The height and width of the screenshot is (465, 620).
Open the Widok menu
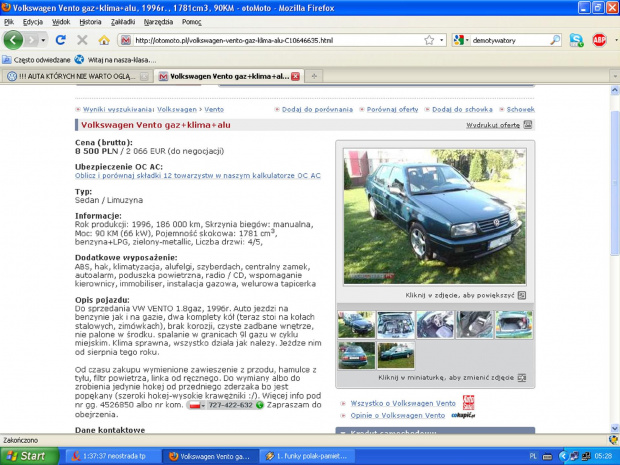pos(61,22)
